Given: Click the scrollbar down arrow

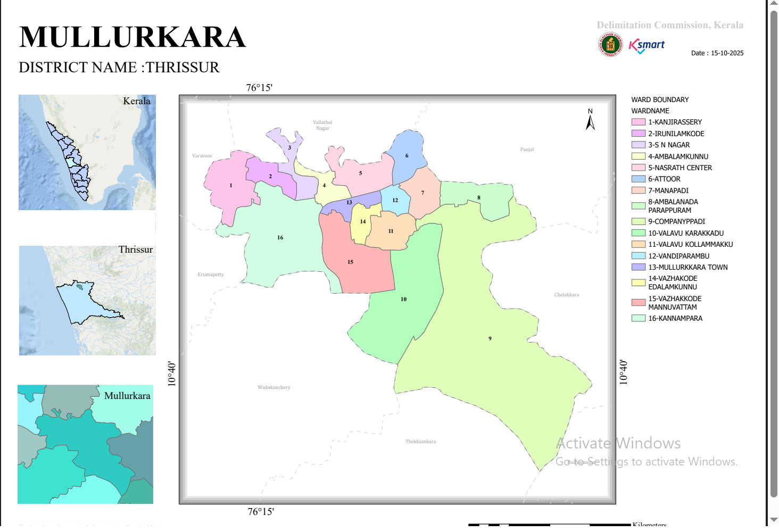Looking at the screenshot, I should [774, 520].
